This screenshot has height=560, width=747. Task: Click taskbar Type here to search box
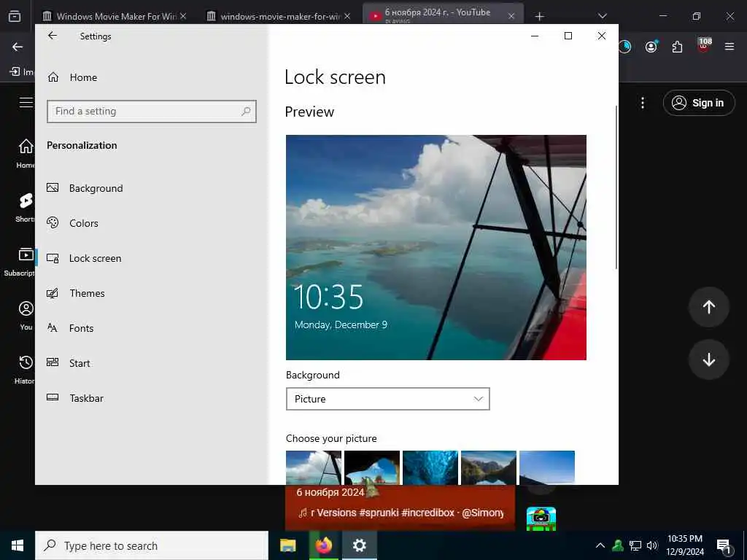point(152,545)
